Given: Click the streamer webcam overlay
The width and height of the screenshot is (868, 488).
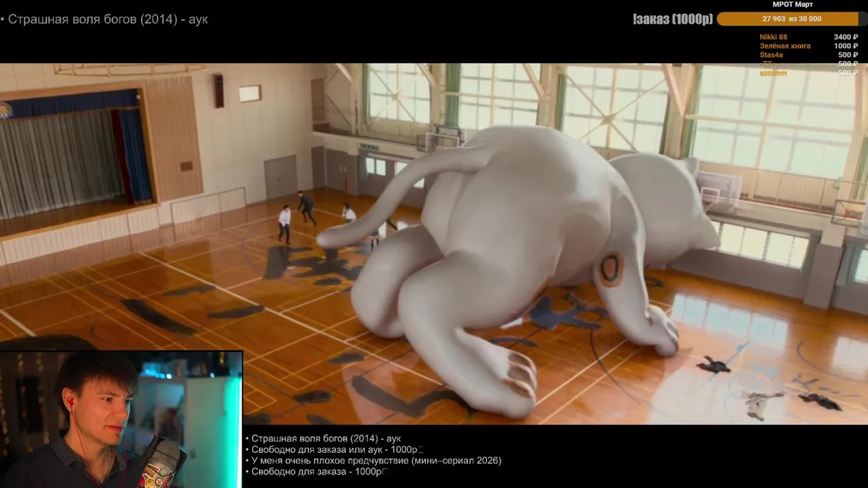Looking at the screenshot, I should click(121, 420).
